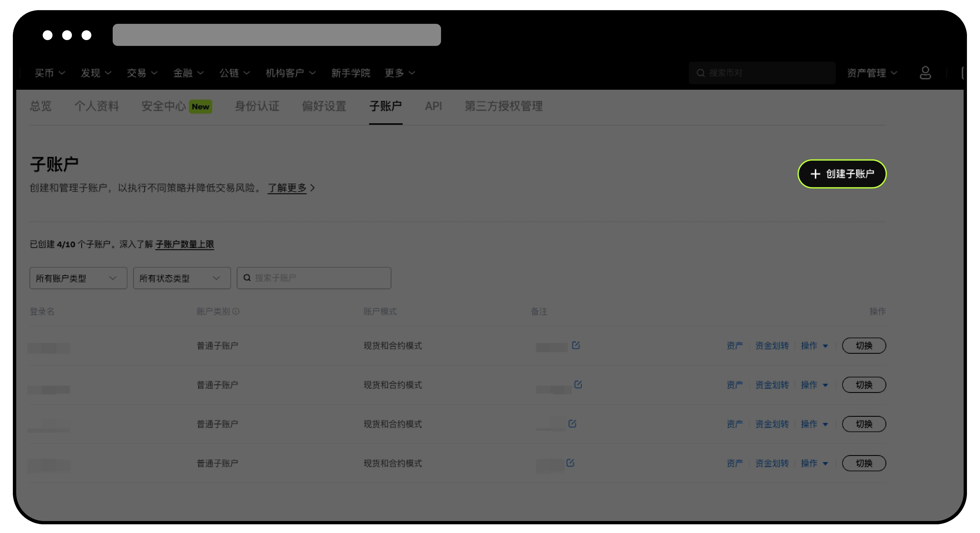
Task: Open 资产 link in third row
Action: (x=735, y=424)
